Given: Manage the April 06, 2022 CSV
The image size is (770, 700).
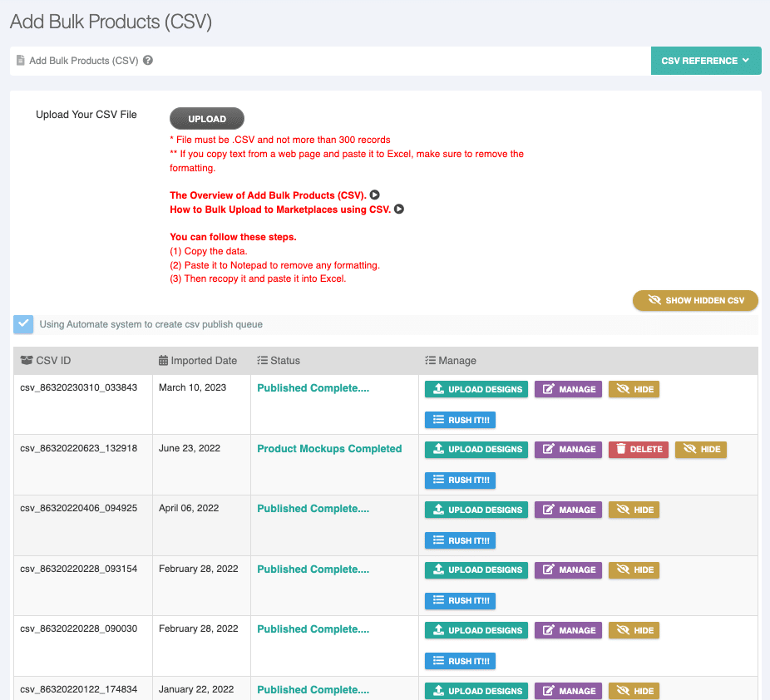Looking at the screenshot, I should click(x=568, y=510).
